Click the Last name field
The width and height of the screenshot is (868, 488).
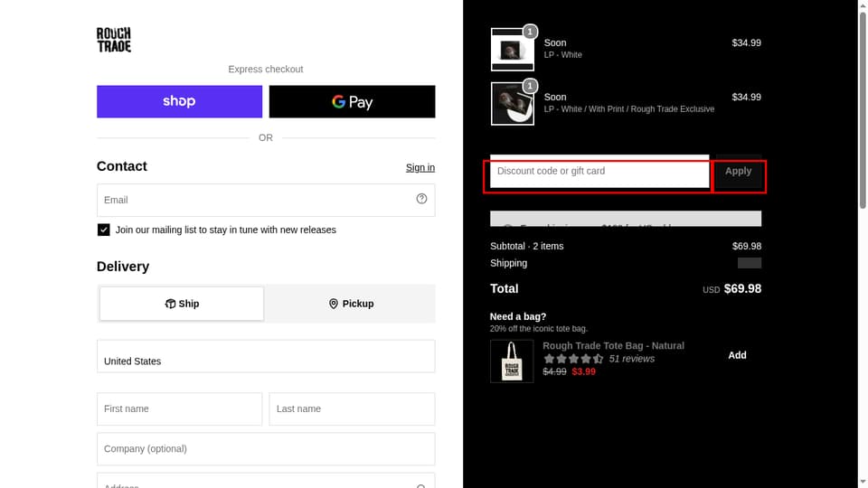pos(352,408)
